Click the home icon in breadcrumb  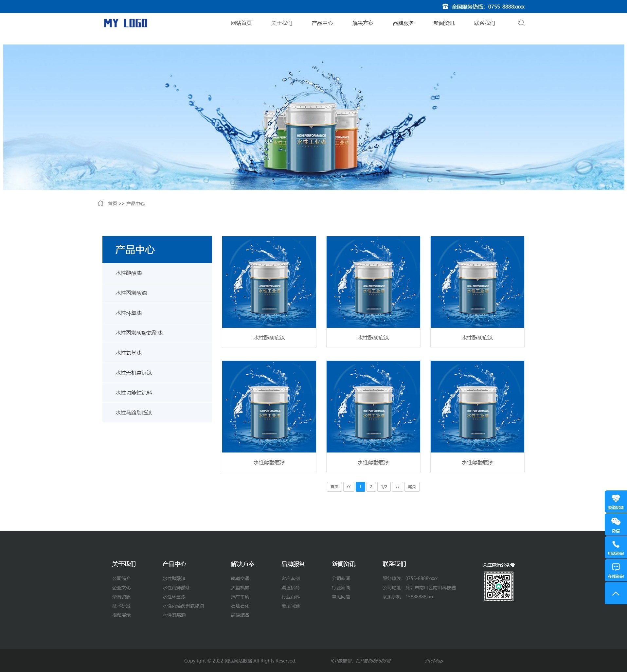pyautogui.click(x=100, y=203)
